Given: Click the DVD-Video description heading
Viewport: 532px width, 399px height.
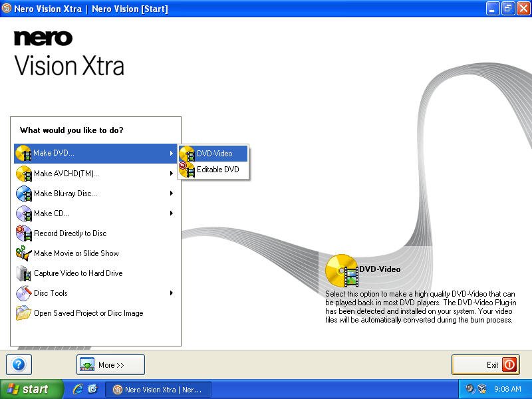Looking at the screenshot, I should click(380, 269).
